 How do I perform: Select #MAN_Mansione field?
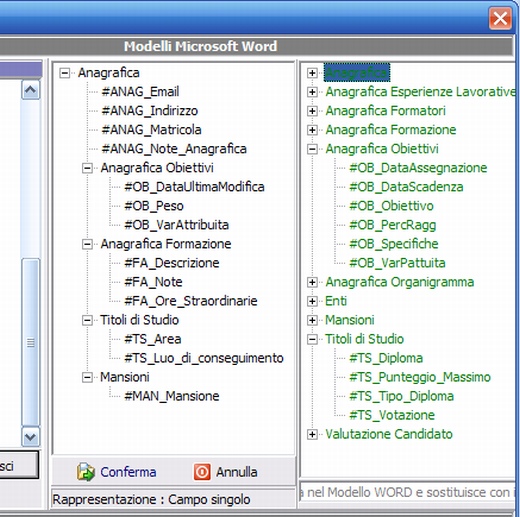[x=172, y=396]
